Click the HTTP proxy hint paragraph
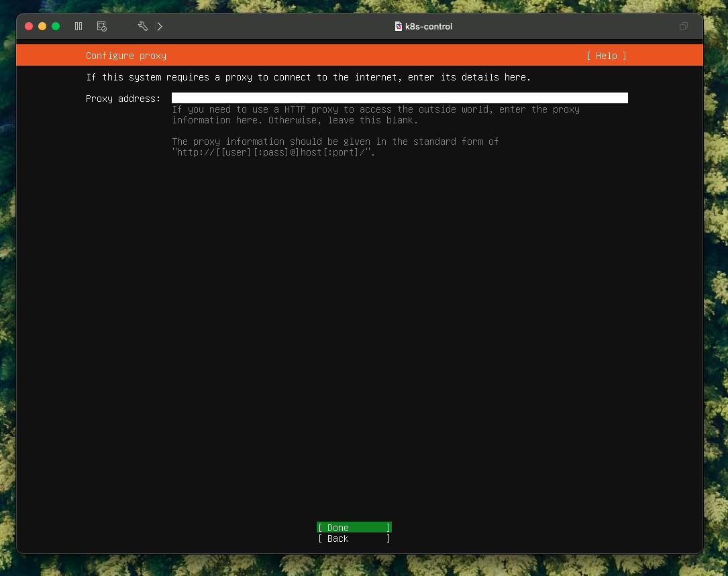Screen dimensions: 728x576 pos(376,115)
